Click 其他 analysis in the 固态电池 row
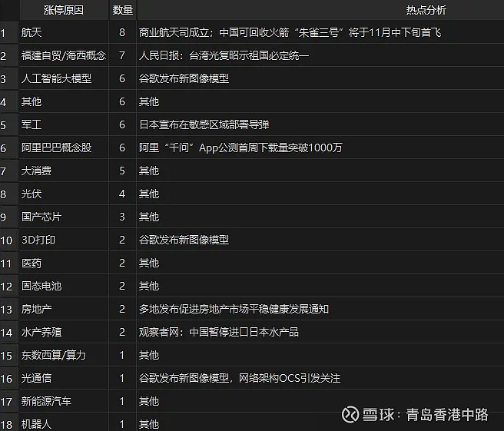The width and height of the screenshot is (504, 431). pos(149,286)
